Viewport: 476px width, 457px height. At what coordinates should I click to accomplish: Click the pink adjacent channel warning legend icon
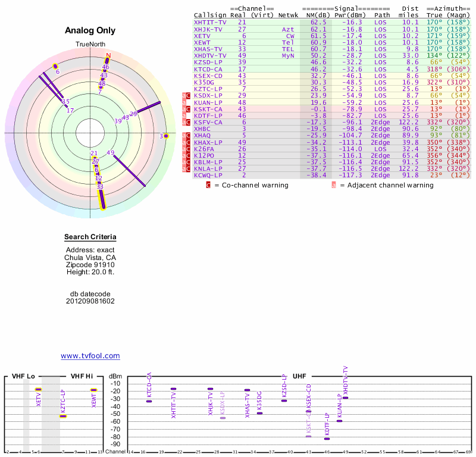coord(334,185)
